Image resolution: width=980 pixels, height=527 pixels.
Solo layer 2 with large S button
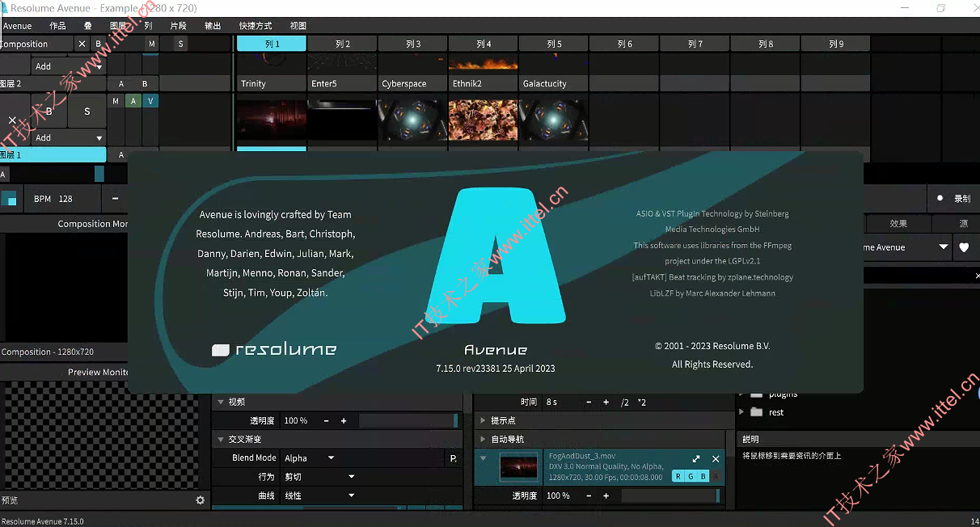(87, 112)
